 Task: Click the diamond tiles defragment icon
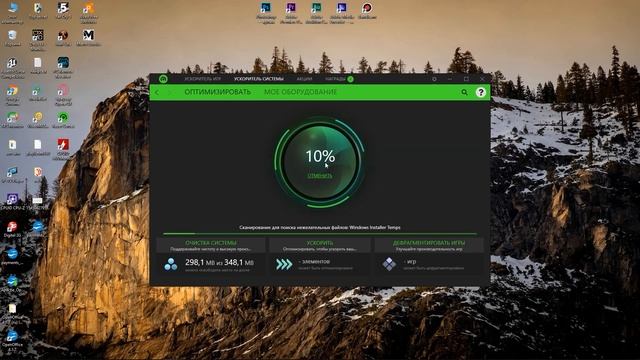[x=389, y=264]
